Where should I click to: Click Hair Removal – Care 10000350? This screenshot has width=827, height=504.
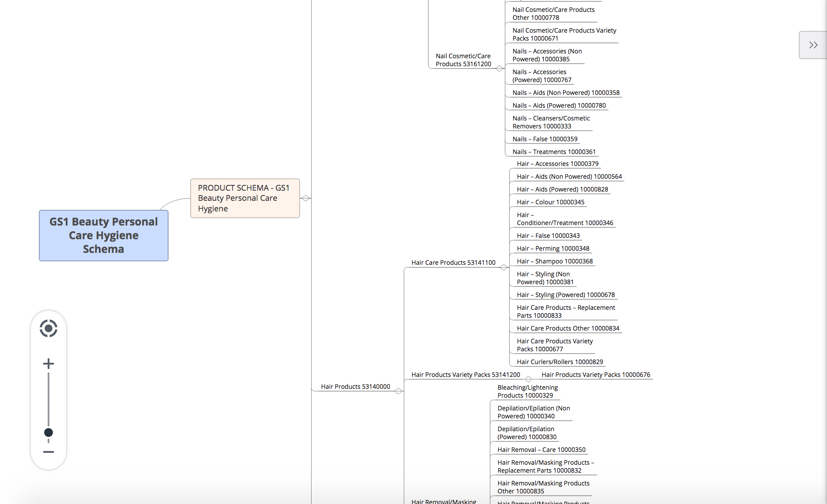[541, 450]
